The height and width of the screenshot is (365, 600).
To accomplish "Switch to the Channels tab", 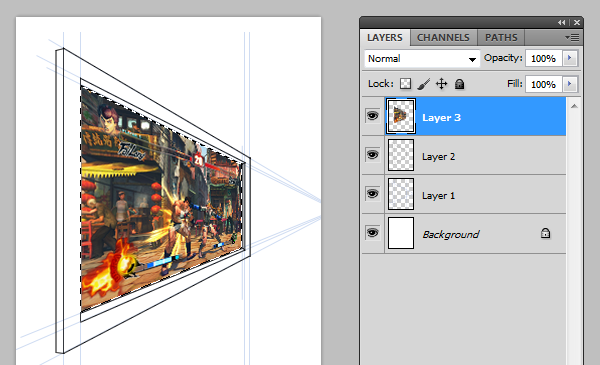I will [x=443, y=37].
